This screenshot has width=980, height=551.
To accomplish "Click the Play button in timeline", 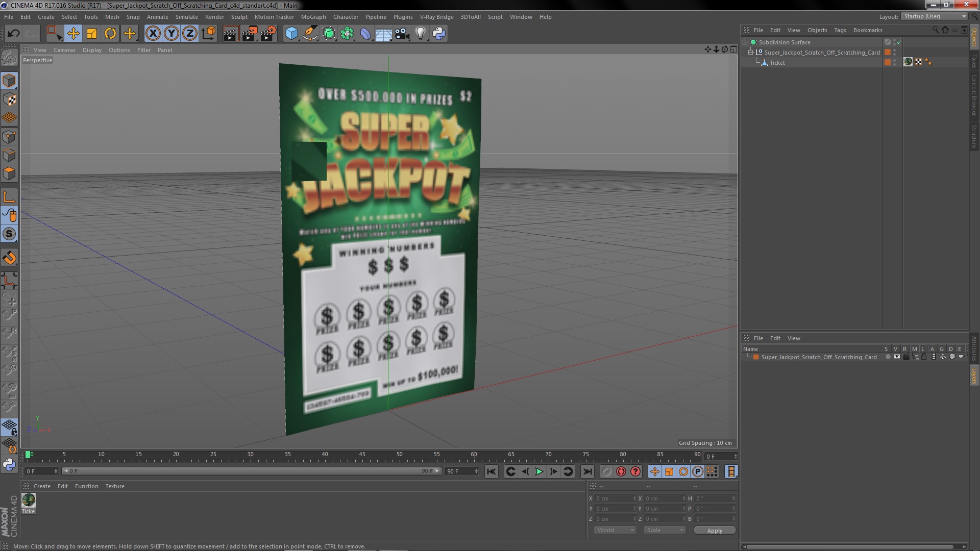I will click(x=539, y=471).
